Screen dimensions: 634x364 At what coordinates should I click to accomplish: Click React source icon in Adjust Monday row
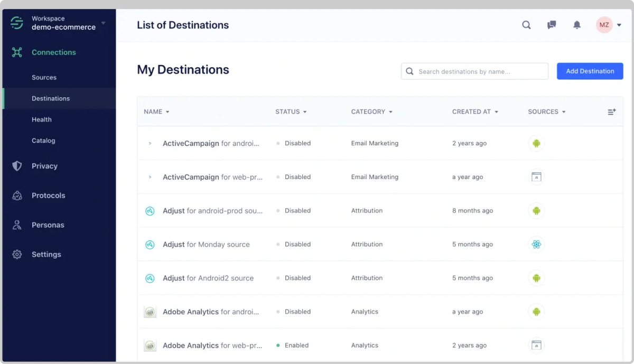click(x=536, y=245)
